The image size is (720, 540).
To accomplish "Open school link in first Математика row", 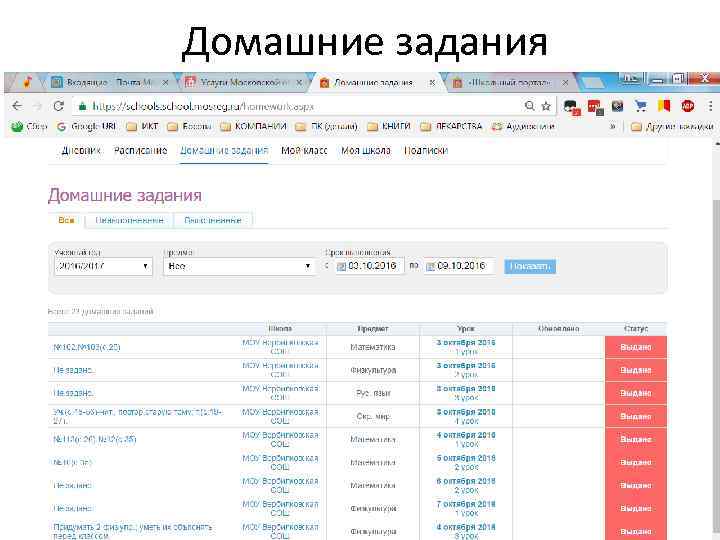I will [280, 347].
